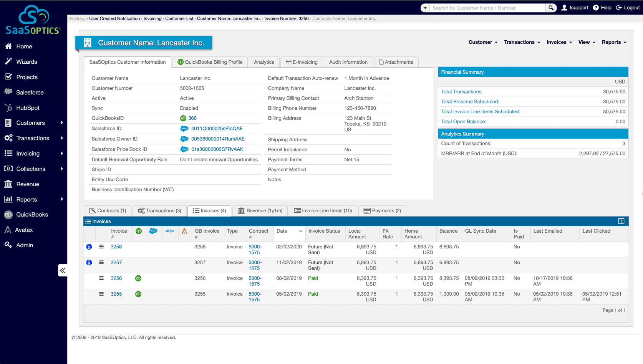Click User Created Notification breadcrumb
The height and width of the screenshot is (364, 643).
click(114, 18)
